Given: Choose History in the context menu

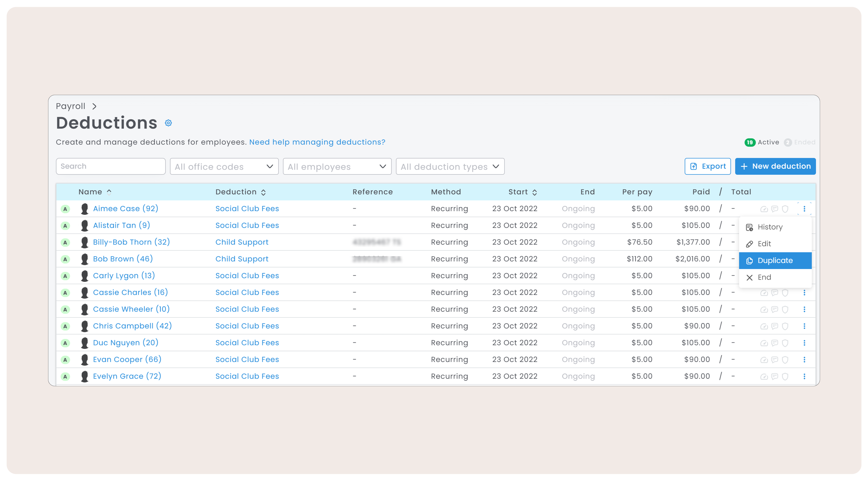Looking at the screenshot, I should coord(770,227).
